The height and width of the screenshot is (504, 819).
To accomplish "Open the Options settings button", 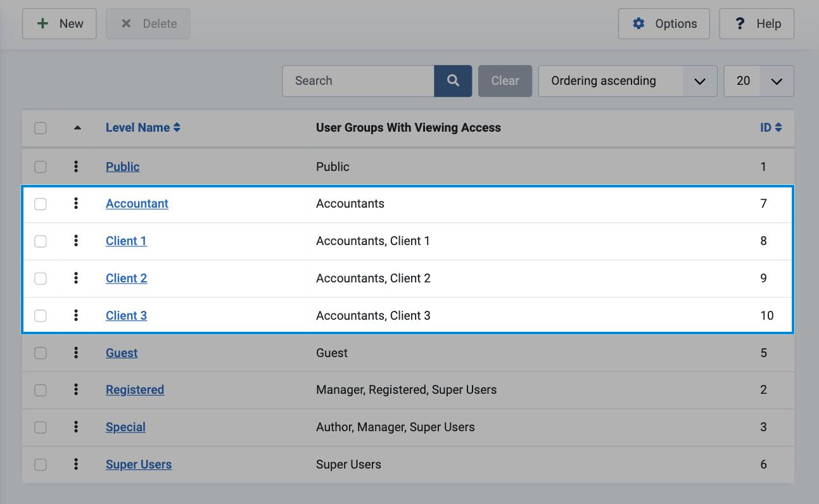I will [x=664, y=24].
